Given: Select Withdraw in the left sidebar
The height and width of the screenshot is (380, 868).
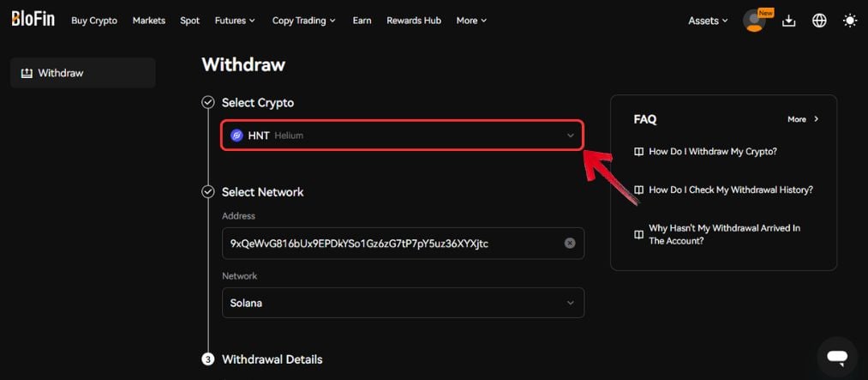Looking at the screenshot, I should (83, 73).
